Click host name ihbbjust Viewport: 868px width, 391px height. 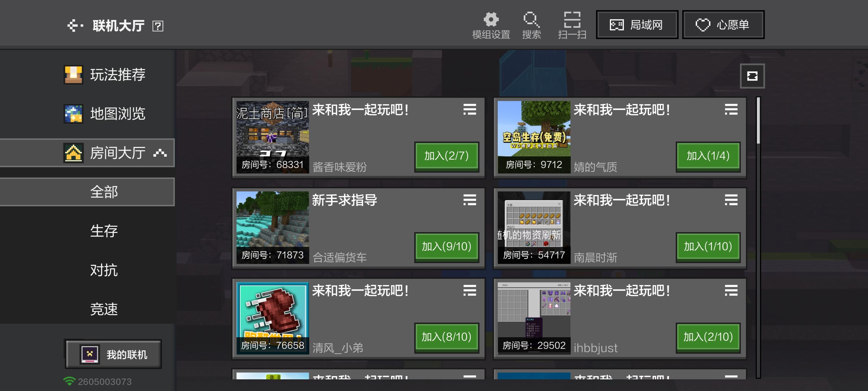tap(596, 348)
